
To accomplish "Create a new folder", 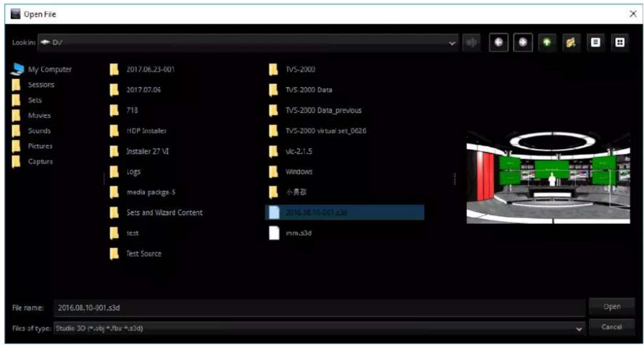I will pos(570,43).
